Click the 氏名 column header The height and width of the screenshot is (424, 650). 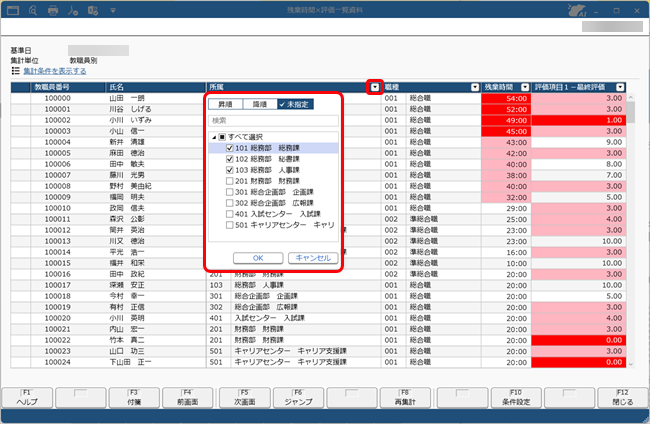155,87
